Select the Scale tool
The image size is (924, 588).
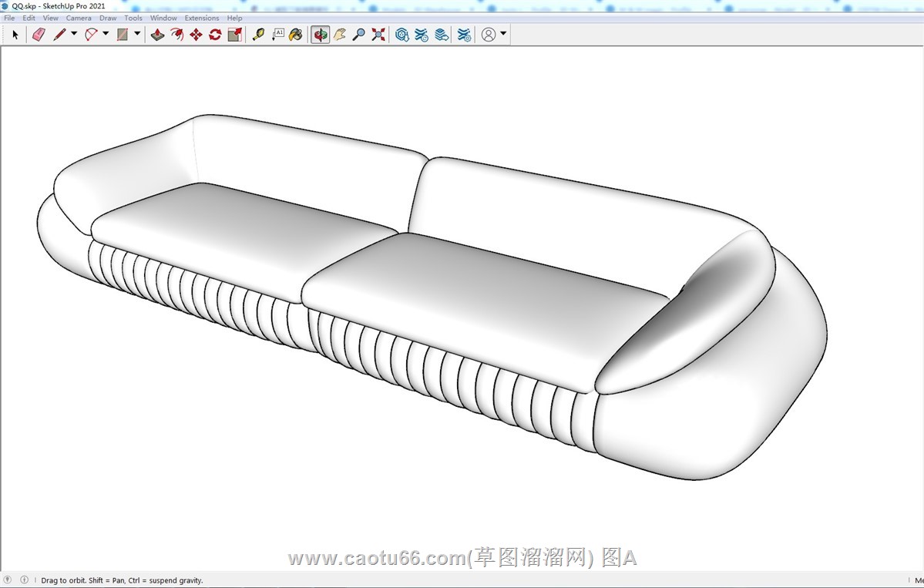(x=234, y=35)
